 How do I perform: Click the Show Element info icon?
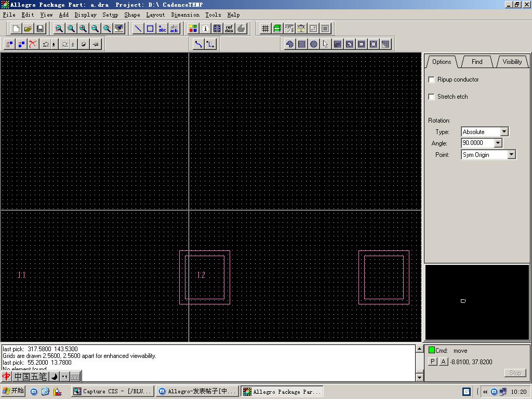[x=205, y=29]
